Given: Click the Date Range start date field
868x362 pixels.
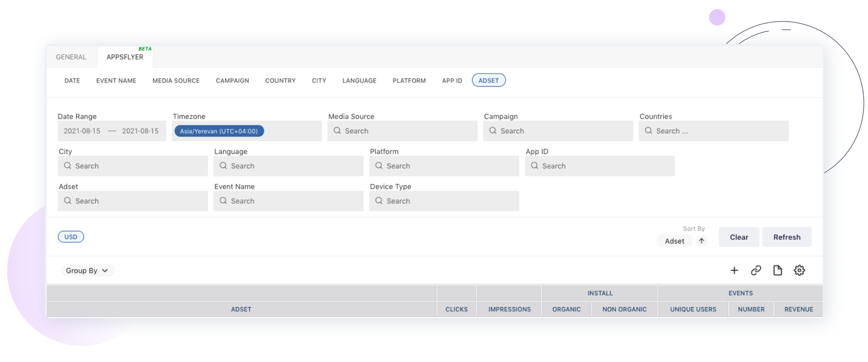Looking at the screenshot, I should (82, 131).
